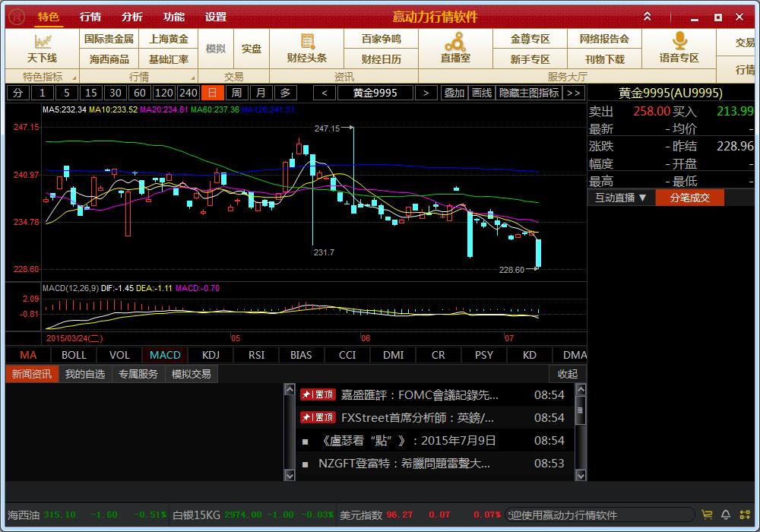Open the 特色 menu
This screenshot has height=532, width=760.
(48, 17)
